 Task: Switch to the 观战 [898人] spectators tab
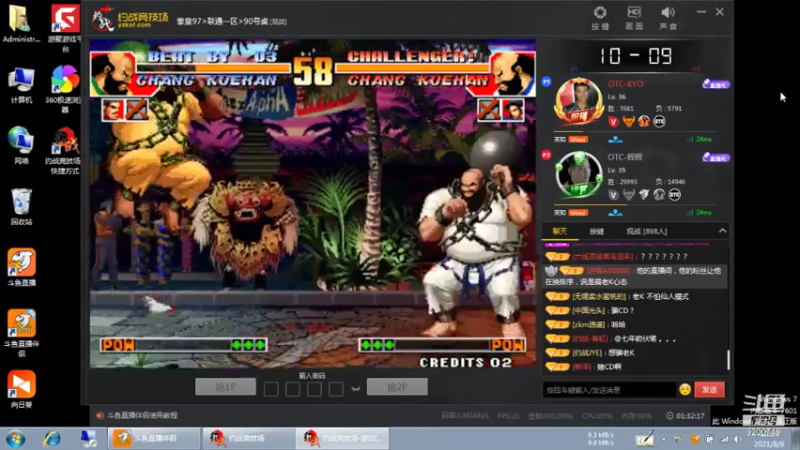pos(646,231)
